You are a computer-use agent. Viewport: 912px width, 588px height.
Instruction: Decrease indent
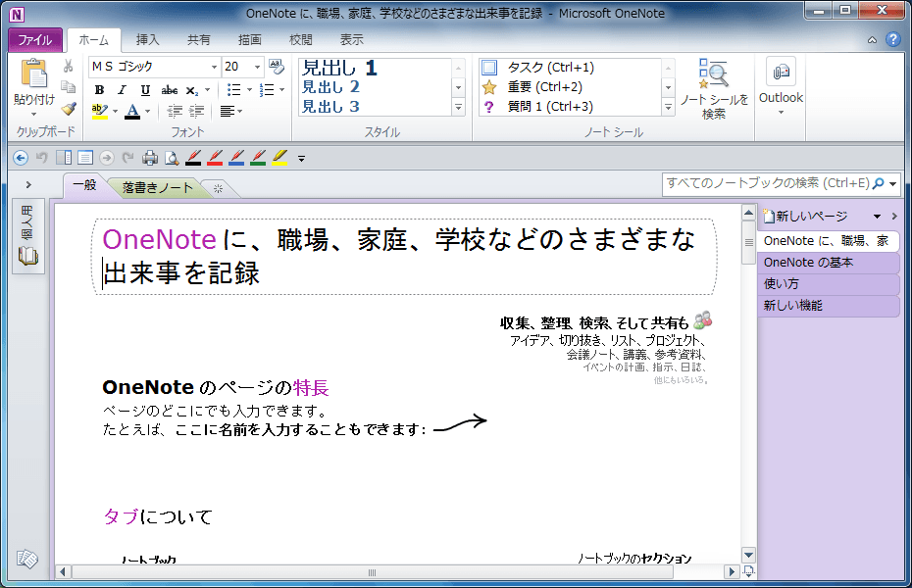(x=175, y=111)
